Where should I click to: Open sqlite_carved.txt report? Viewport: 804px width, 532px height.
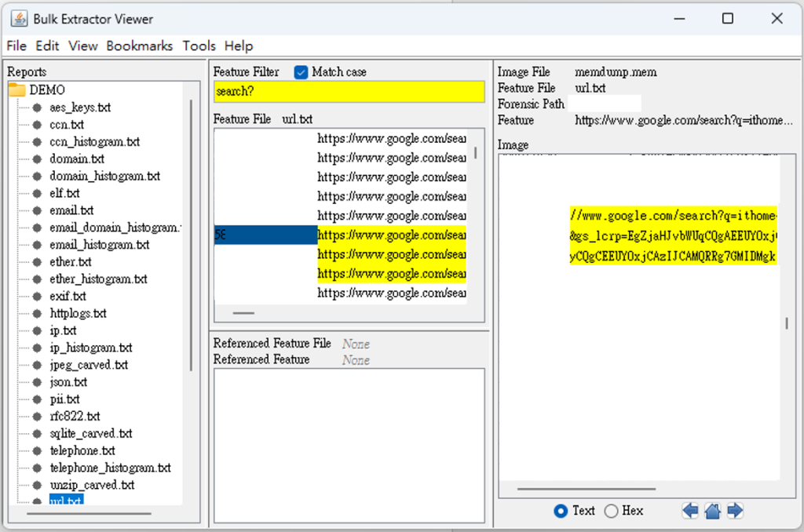(91, 434)
